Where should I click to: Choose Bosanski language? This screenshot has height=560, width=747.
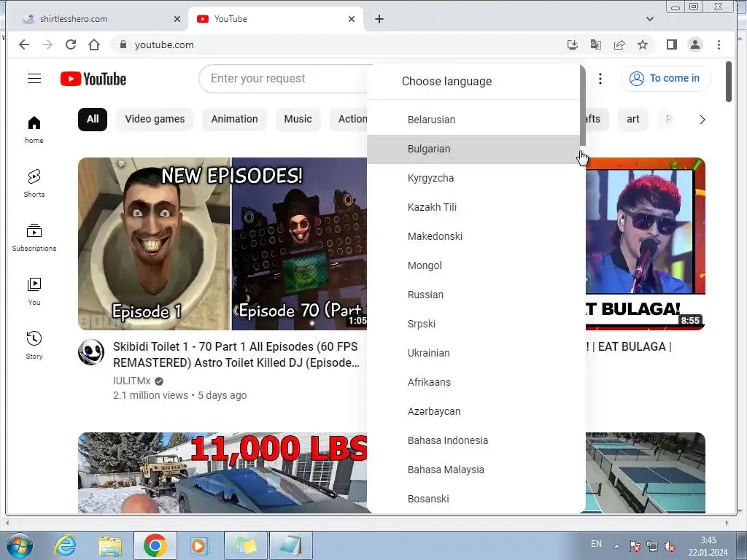click(x=473, y=499)
